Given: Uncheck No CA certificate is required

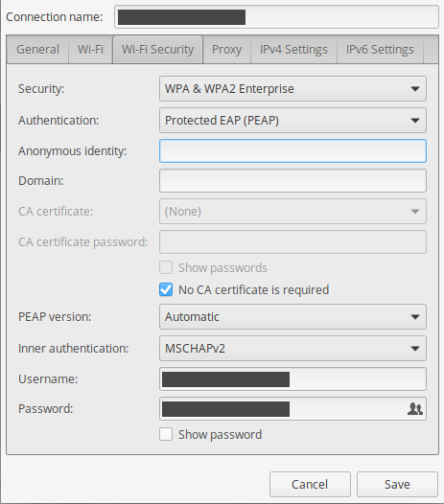Looking at the screenshot, I should click(x=166, y=289).
